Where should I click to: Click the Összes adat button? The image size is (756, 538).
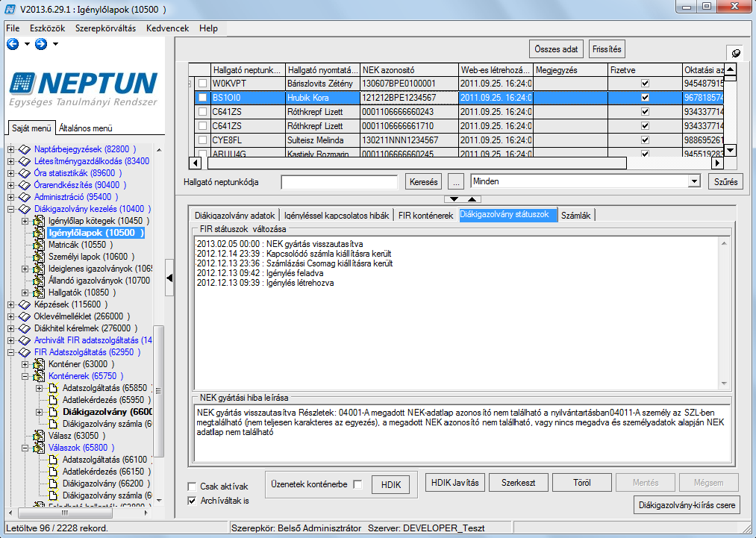(557, 49)
